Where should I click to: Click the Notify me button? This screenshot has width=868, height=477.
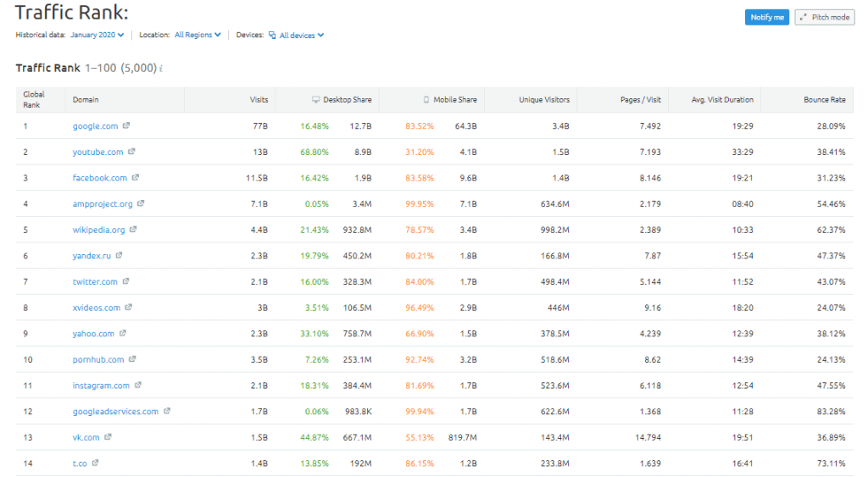click(766, 17)
